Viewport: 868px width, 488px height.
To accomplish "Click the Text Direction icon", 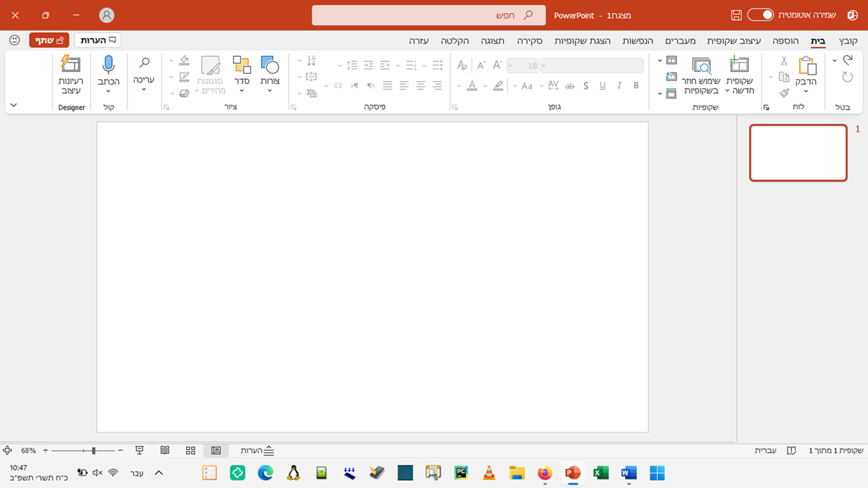I will click(x=311, y=61).
